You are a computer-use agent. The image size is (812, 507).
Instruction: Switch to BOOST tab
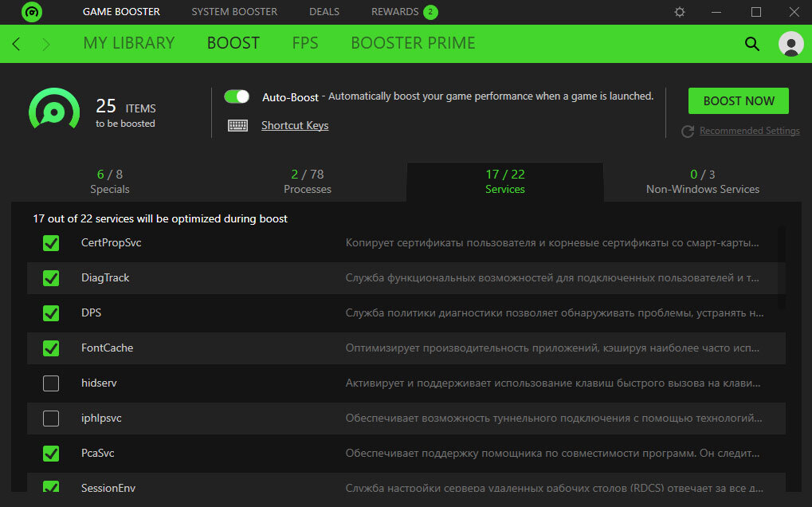[x=233, y=43]
